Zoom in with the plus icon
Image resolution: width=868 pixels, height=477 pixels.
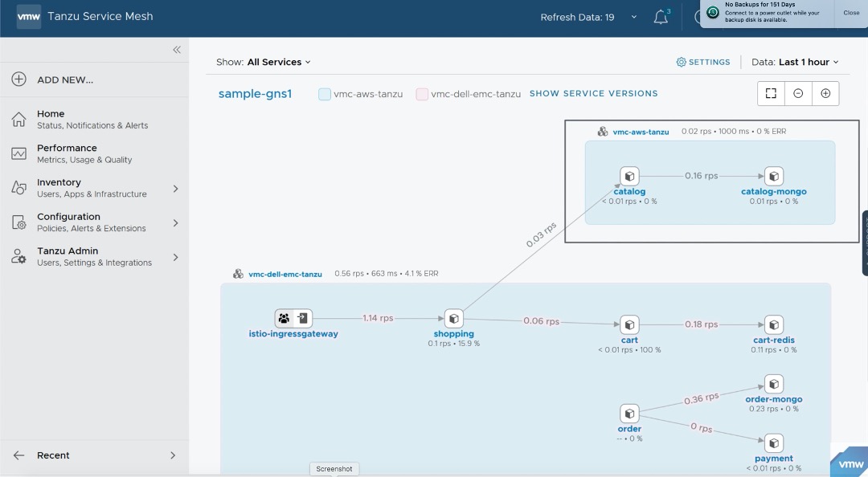click(825, 93)
